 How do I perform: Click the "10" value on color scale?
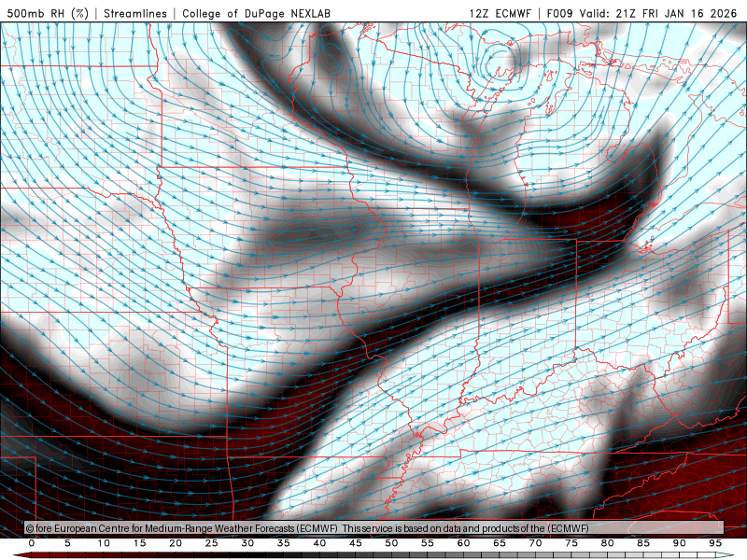tap(104, 543)
